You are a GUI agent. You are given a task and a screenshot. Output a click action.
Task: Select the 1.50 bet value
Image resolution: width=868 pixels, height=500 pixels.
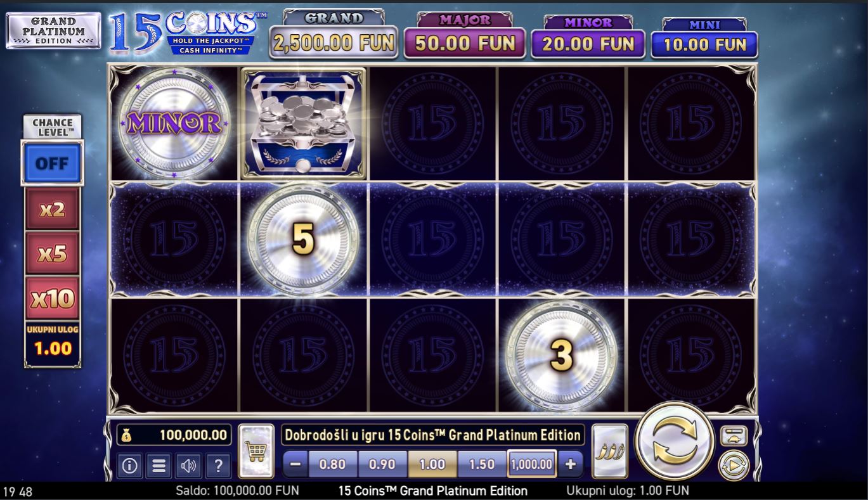(482, 464)
